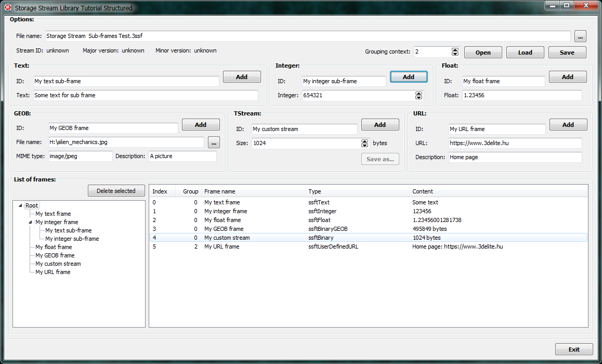Screen dimensions: 602x364
Task: Click the Text content input field
Action: click(146, 95)
